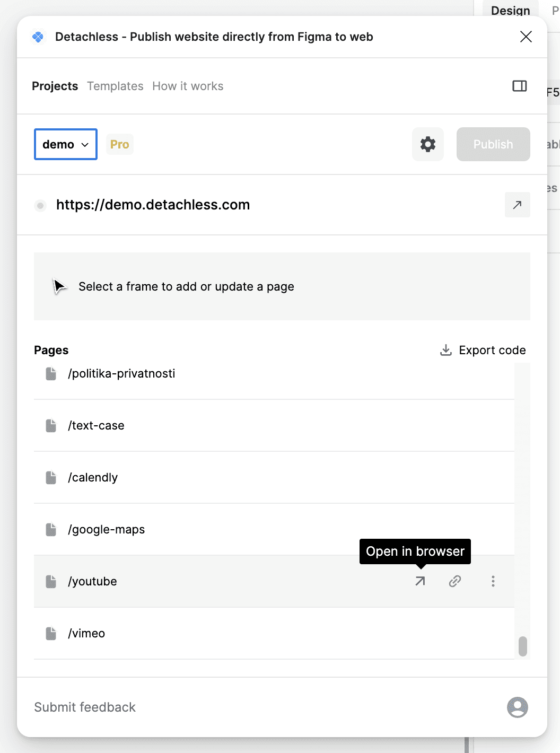Copy the link for the /youtube page
This screenshot has width=560, height=753.
[455, 581]
